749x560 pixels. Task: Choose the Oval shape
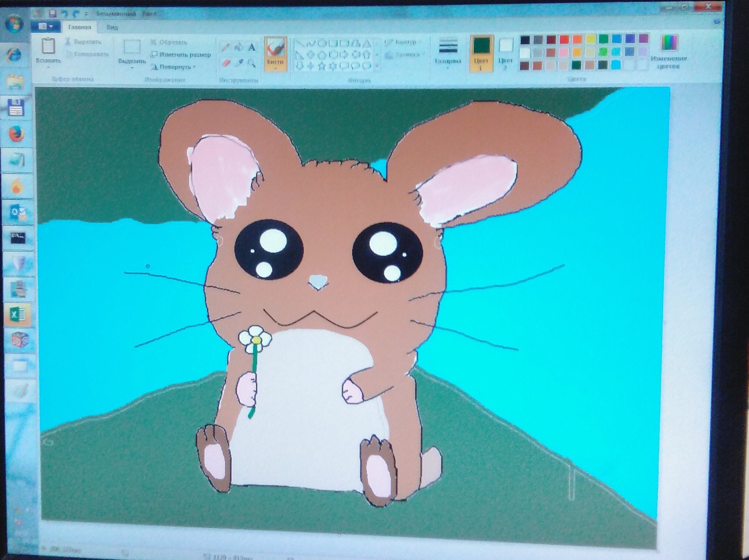click(323, 44)
